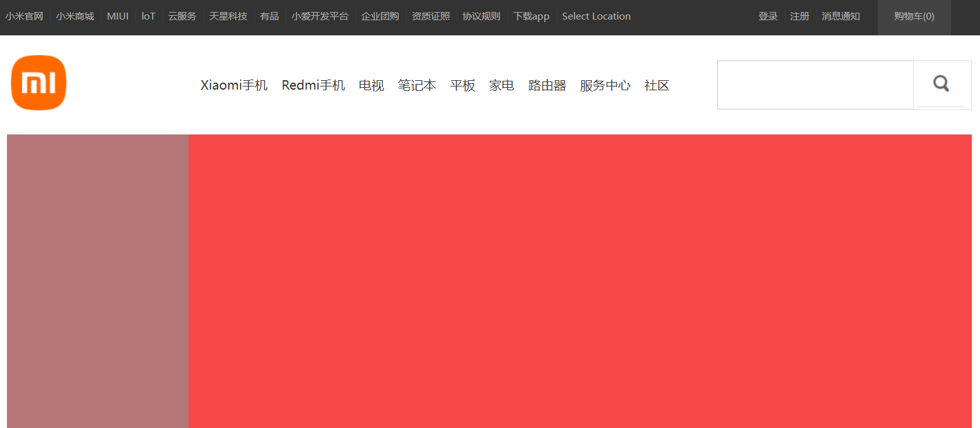Select 笔记本 in main navigation
The width and height of the screenshot is (980, 428).
[x=417, y=85]
